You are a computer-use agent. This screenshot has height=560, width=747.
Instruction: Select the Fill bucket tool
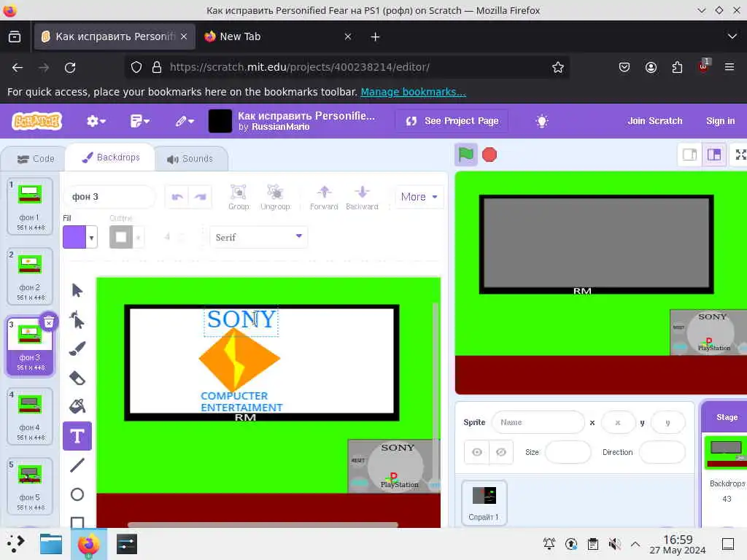77,406
